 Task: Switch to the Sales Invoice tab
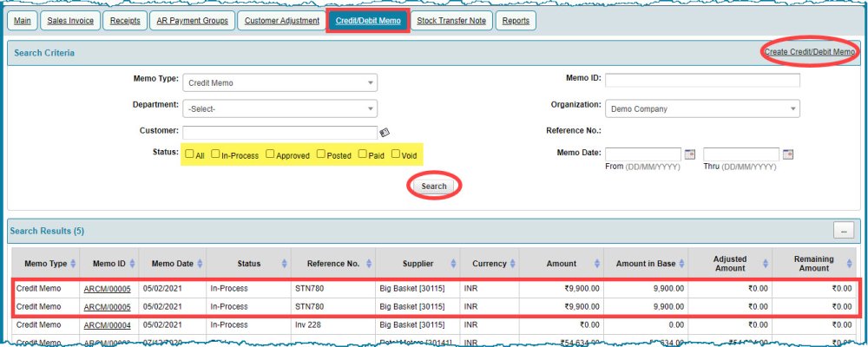click(x=70, y=21)
